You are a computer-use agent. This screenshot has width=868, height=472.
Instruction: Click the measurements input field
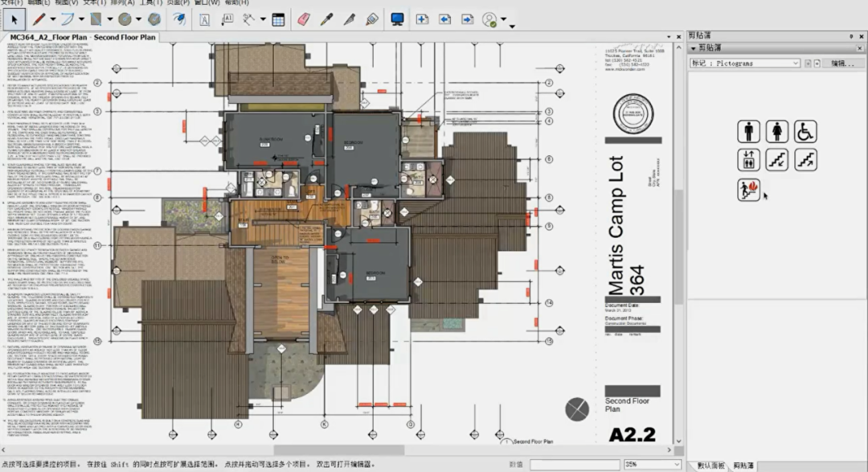coord(575,465)
